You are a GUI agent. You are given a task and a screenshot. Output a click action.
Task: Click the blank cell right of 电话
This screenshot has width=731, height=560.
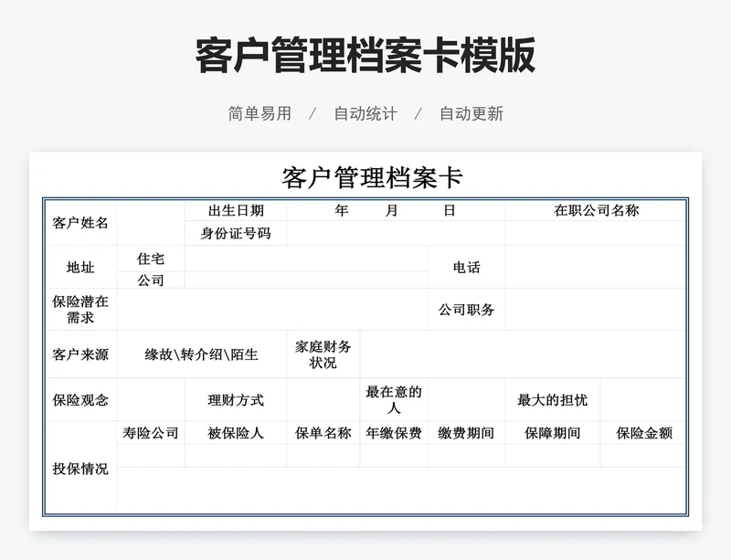[x=596, y=267]
